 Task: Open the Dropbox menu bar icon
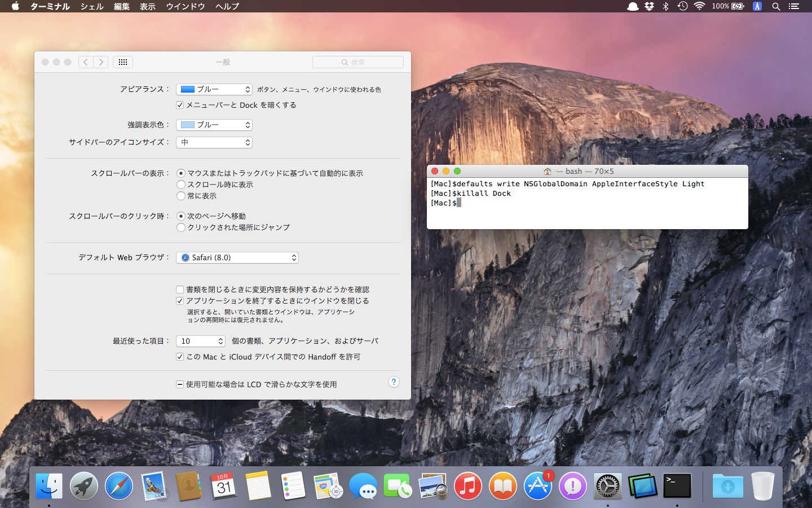click(x=650, y=6)
